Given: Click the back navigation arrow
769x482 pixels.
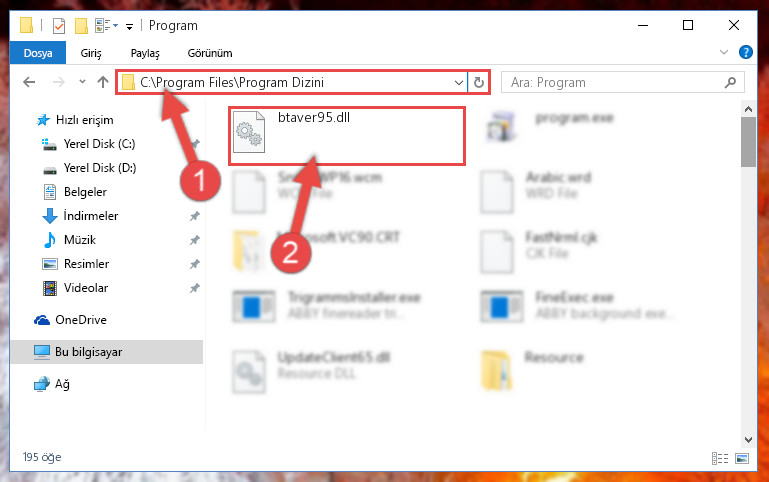Looking at the screenshot, I should point(29,82).
